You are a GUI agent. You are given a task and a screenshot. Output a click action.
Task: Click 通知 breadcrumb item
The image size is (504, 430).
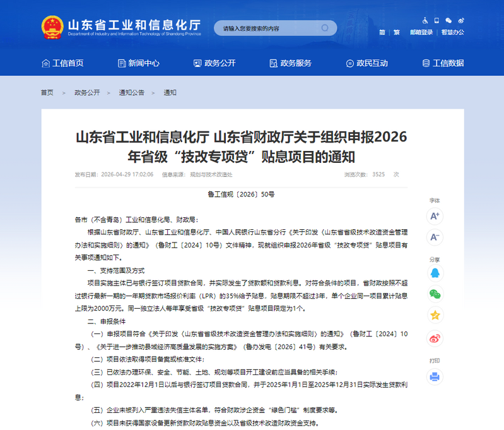click(x=170, y=93)
